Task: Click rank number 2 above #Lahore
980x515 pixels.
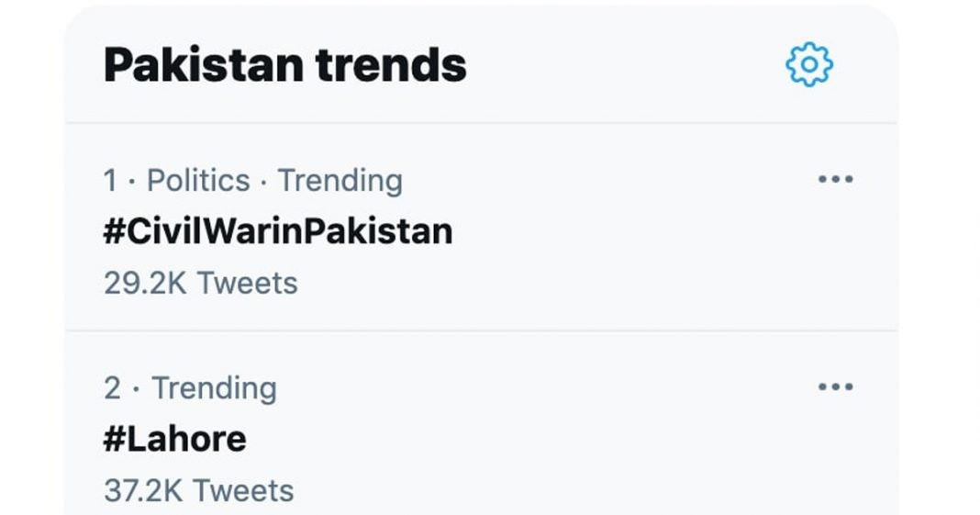Action: pyautogui.click(x=112, y=388)
